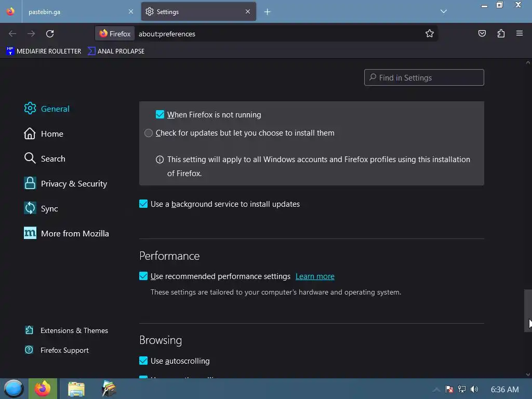Open Extensions & Themes link
The image size is (532, 399).
[66, 330]
